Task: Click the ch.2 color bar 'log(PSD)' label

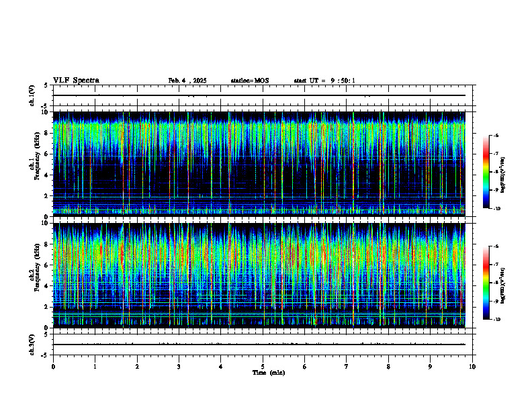Action: pos(503,286)
